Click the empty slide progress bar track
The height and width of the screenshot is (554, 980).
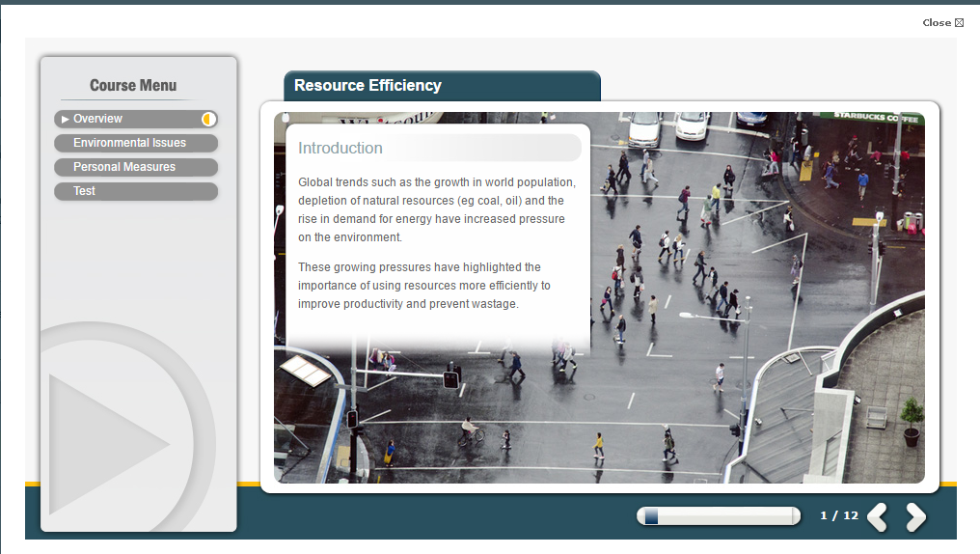723,516
